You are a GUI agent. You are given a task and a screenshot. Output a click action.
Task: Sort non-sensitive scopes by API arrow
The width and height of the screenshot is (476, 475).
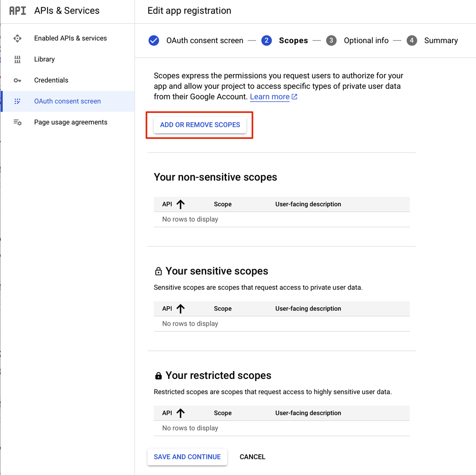[x=181, y=204]
